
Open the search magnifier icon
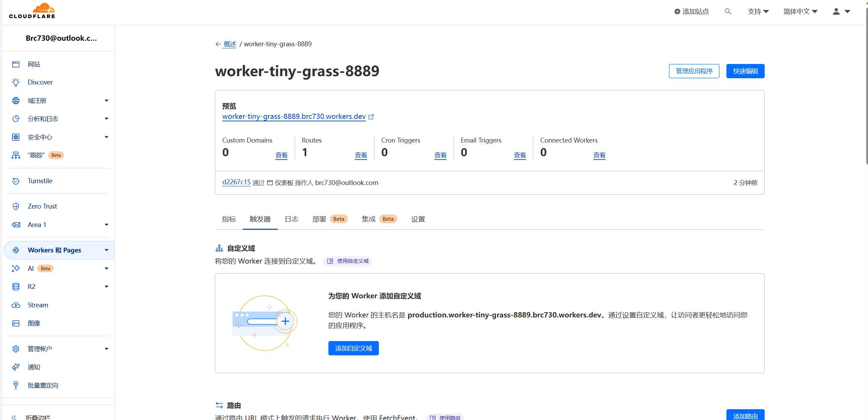[728, 11]
